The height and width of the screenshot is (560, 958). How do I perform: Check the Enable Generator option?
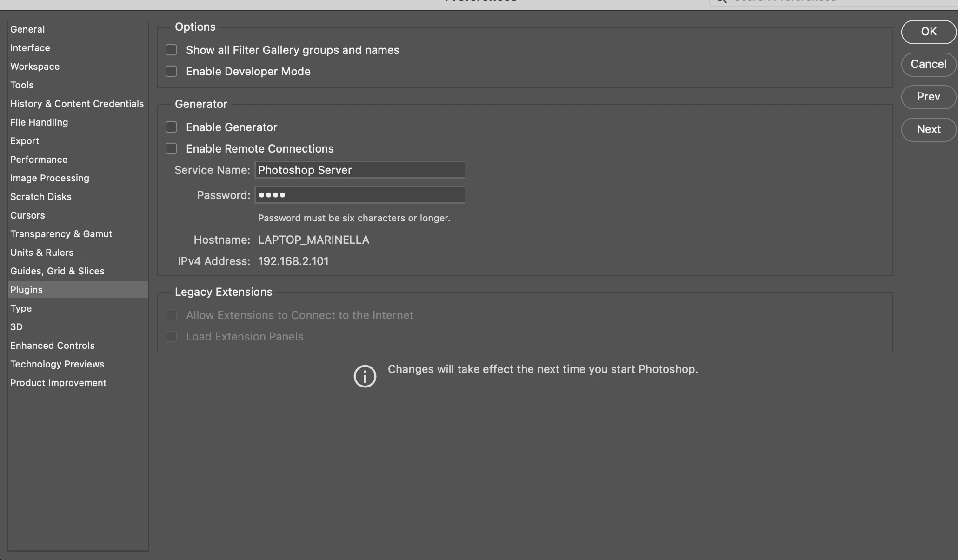tap(171, 127)
